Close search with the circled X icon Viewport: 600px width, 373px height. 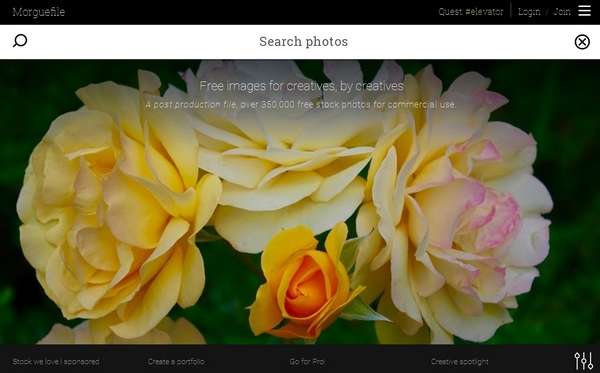(x=582, y=42)
